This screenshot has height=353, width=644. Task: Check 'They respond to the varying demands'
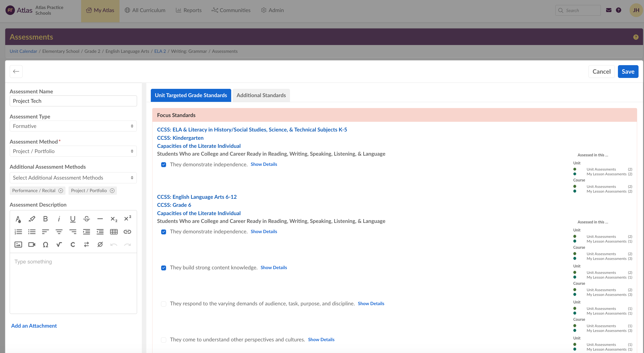pos(164,303)
